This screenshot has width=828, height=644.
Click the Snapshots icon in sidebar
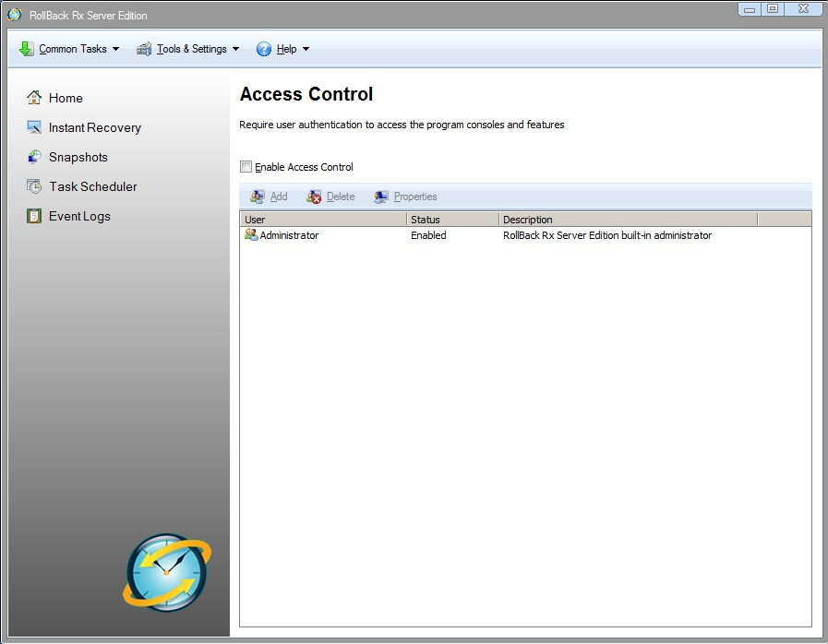34,157
